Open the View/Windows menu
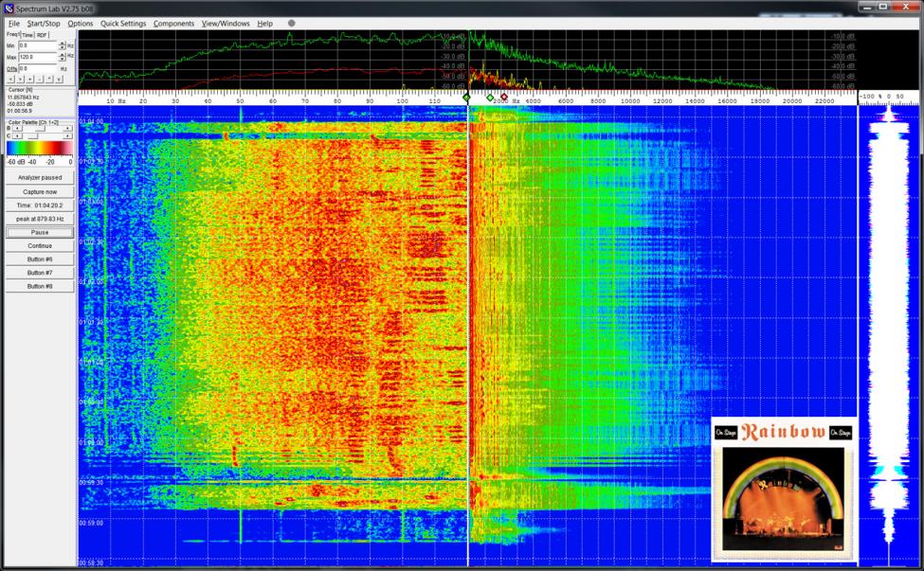924x571 pixels. click(x=226, y=24)
